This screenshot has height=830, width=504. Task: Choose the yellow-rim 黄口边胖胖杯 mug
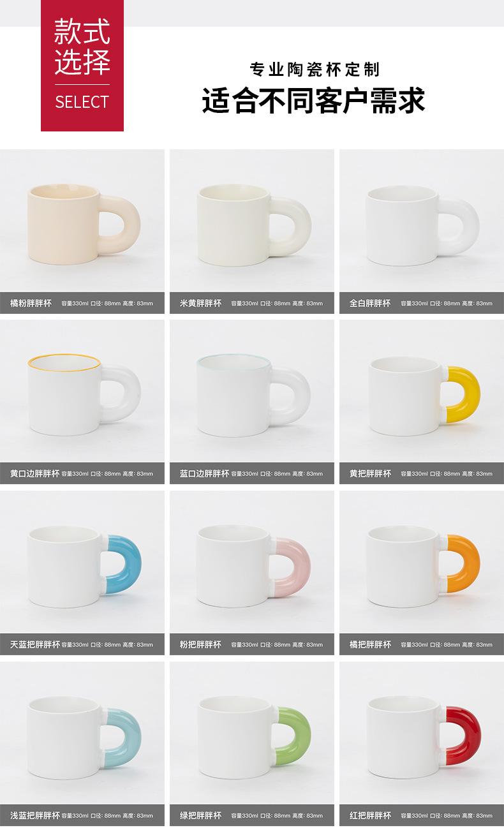coord(83,392)
